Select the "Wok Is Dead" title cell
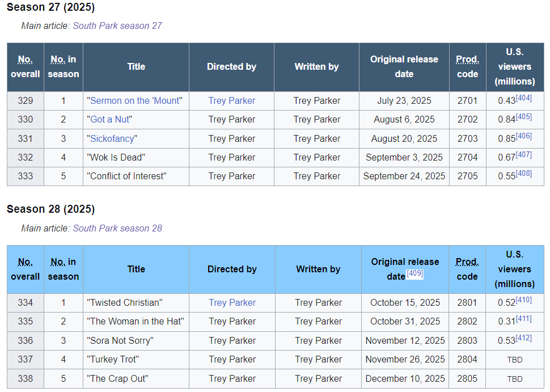 pos(136,158)
